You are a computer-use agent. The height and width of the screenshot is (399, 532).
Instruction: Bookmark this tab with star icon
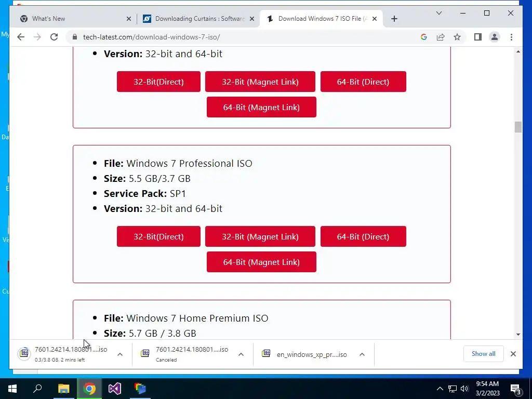457,37
